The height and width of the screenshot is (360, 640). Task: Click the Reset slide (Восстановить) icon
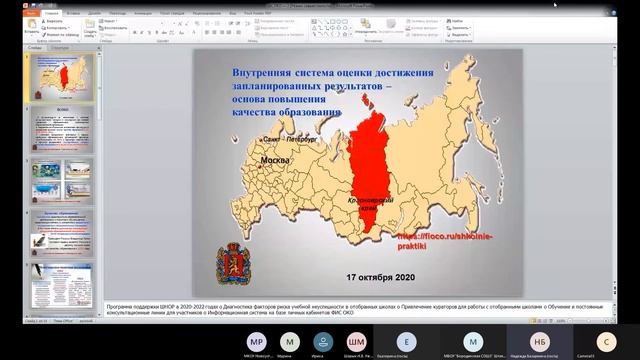(101, 28)
